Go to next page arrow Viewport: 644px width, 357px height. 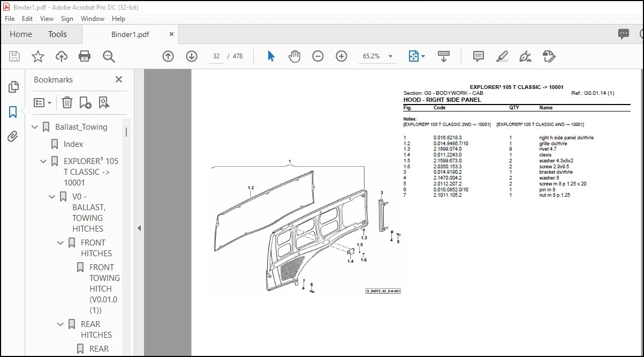pyautogui.click(x=192, y=56)
